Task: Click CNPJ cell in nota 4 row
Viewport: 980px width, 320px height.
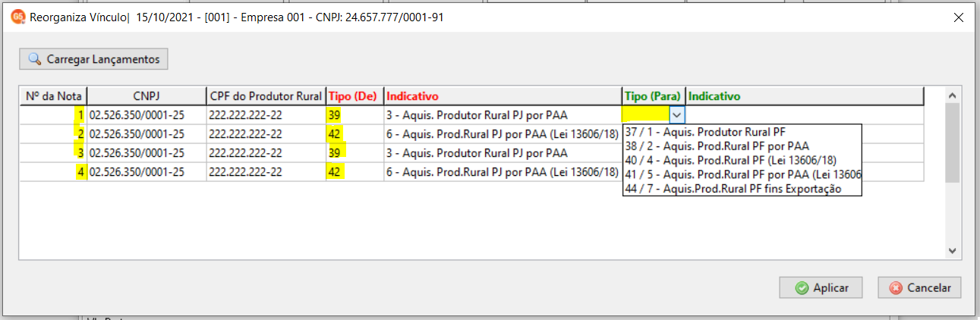Action: 147,172
